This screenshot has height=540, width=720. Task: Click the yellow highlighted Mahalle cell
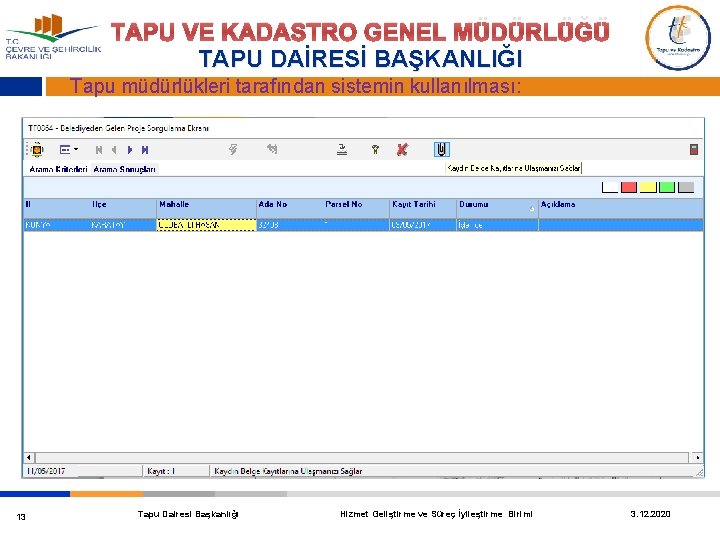pos(206,225)
